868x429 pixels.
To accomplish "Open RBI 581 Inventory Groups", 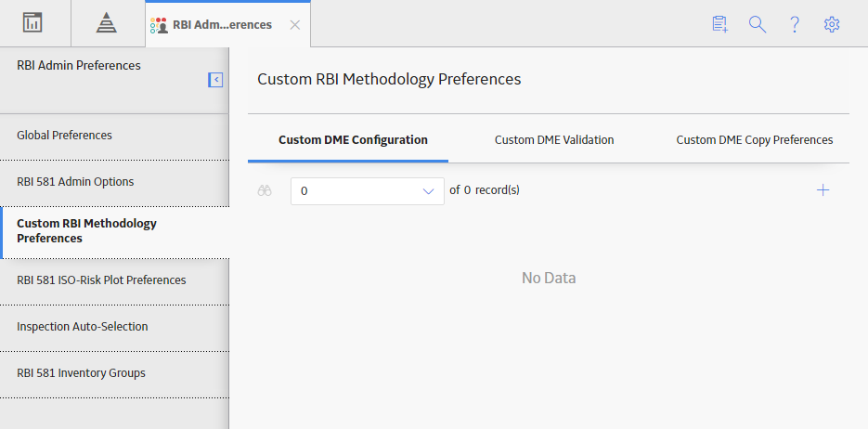I will 114,373.
